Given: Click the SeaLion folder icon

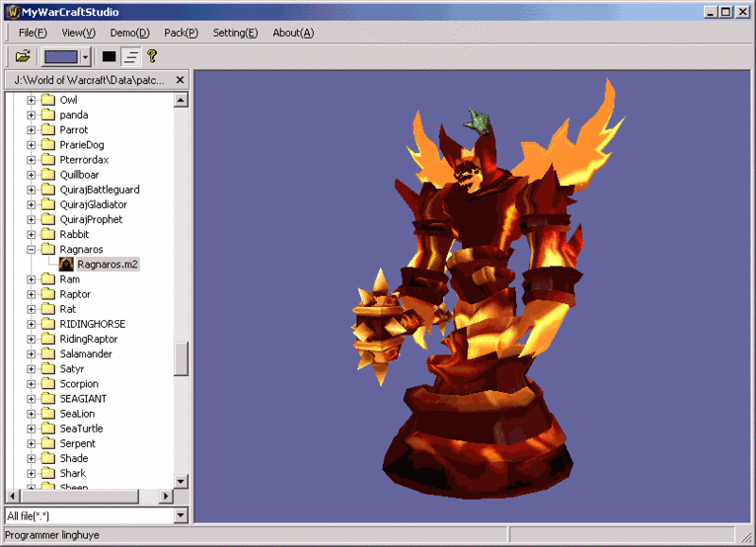Looking at the screenshot, I should coord(48,414).
